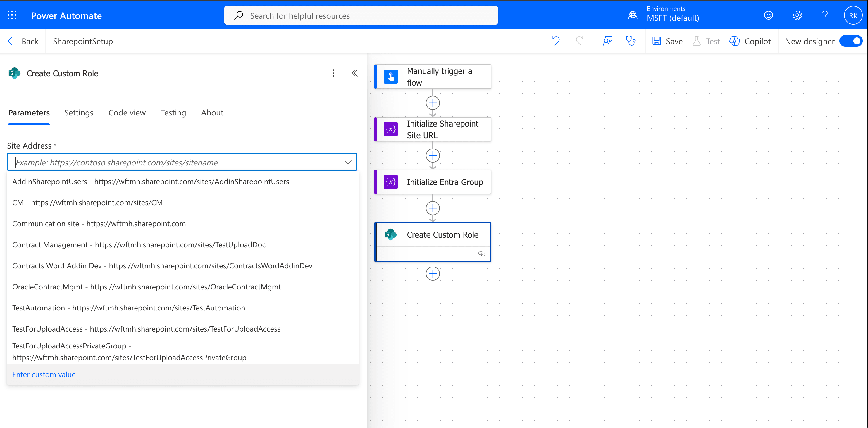Add a step below Create Custom Role

(x=433, y=274)
